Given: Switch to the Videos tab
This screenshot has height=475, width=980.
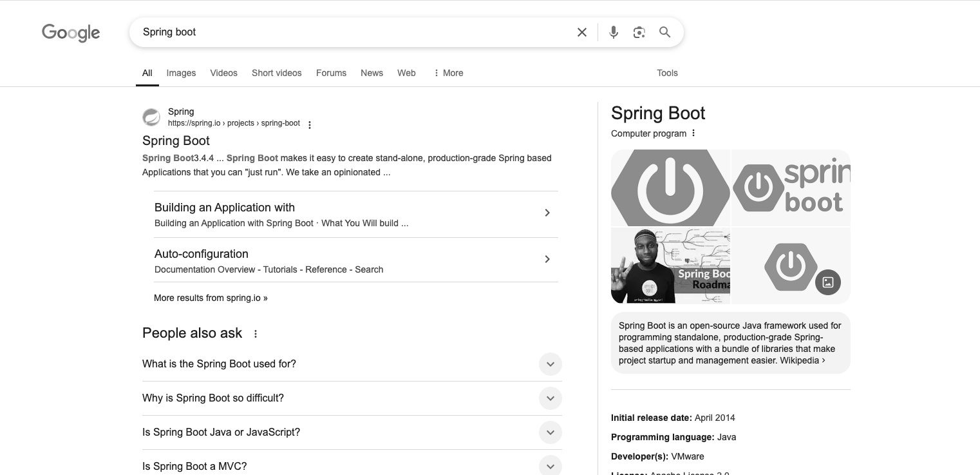Looking at the screenshot, I should tap(223, 73).
